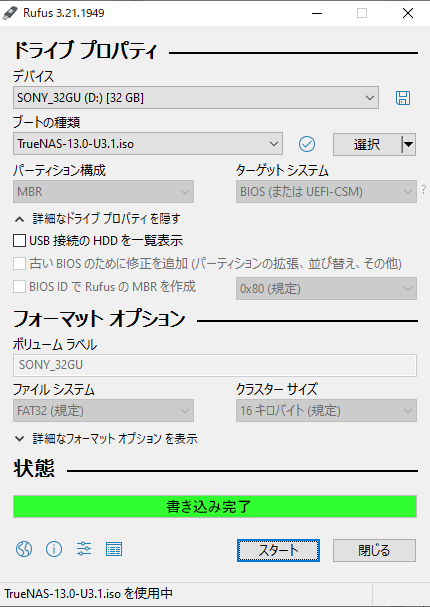Open the SONY_32GU device dropdown
Viewport: 430px width, 607px height.
196,98
